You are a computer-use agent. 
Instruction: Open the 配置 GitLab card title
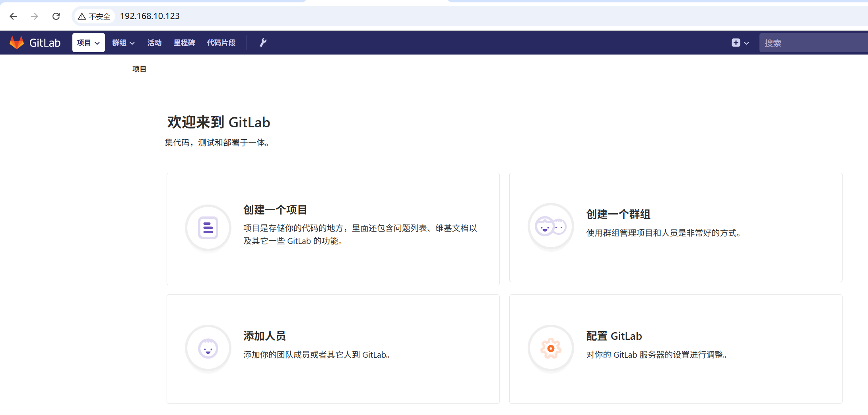pos(614,336)
